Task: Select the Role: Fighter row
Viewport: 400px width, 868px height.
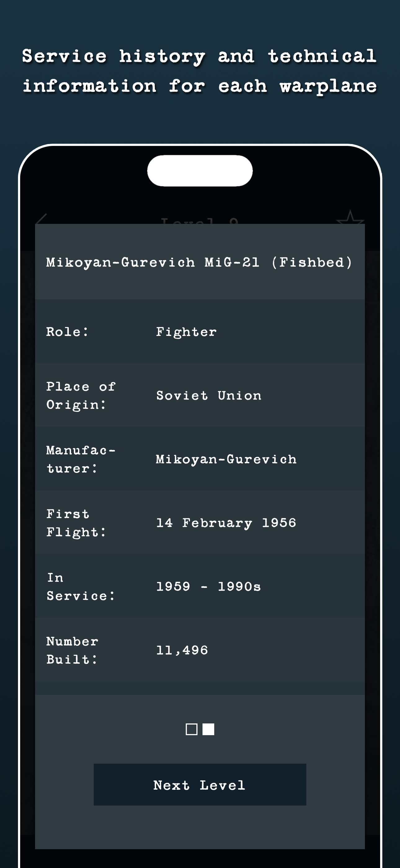Action: (200, 332)
